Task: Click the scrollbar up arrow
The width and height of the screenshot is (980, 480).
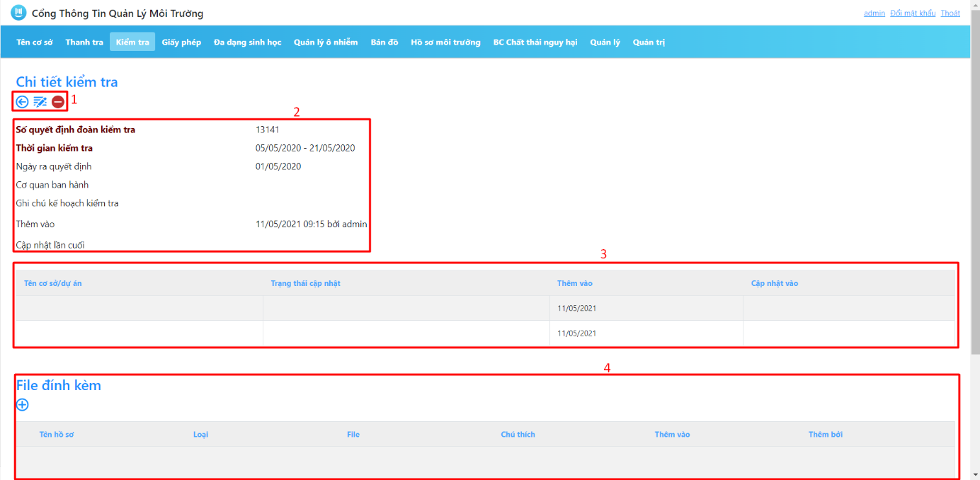Action: pos(975,4)
